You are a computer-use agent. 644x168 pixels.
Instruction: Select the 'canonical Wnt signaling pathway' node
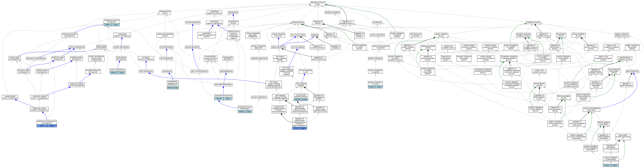tap(301, 97)
